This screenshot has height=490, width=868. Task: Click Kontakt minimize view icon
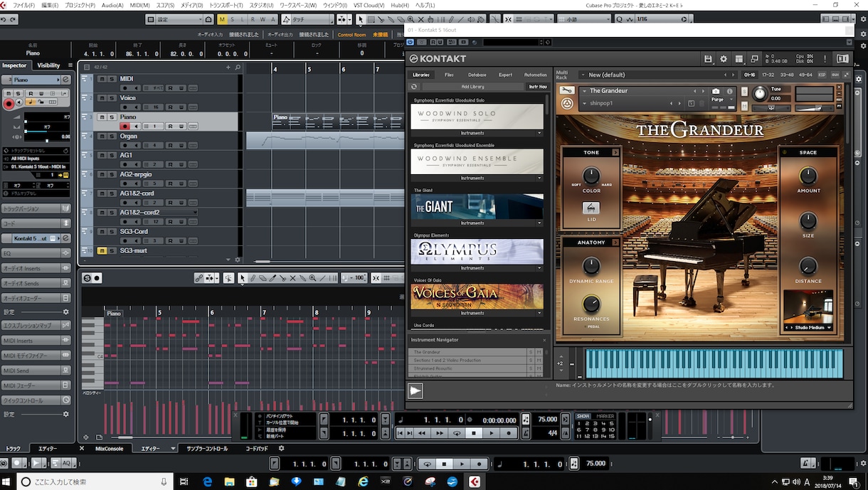point(755,59)
